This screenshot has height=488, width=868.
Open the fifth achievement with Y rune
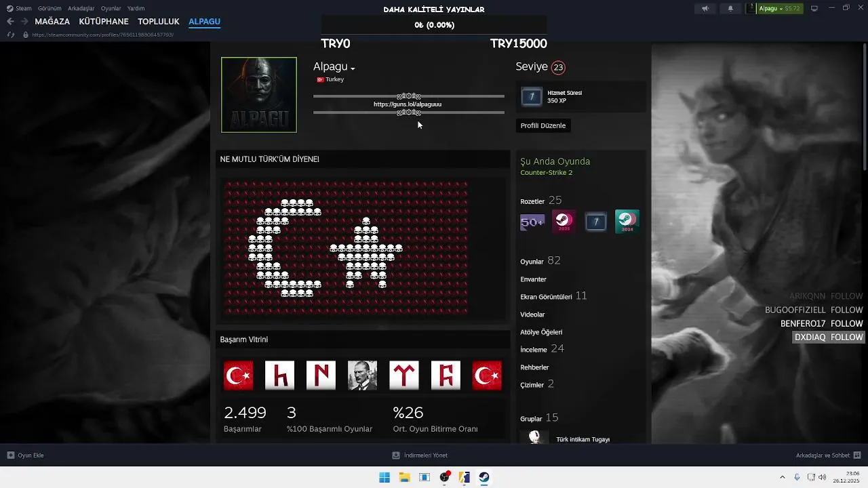[x=404, y=375]
